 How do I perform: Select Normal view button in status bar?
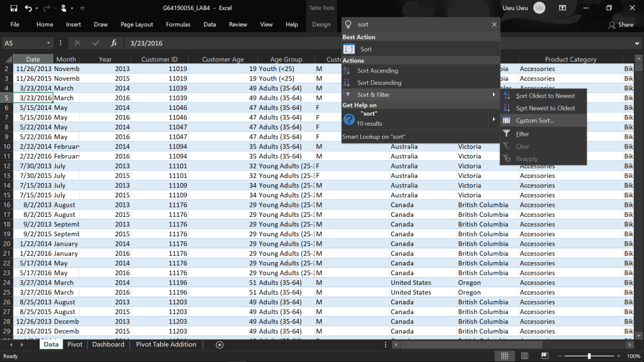[504, 356]
